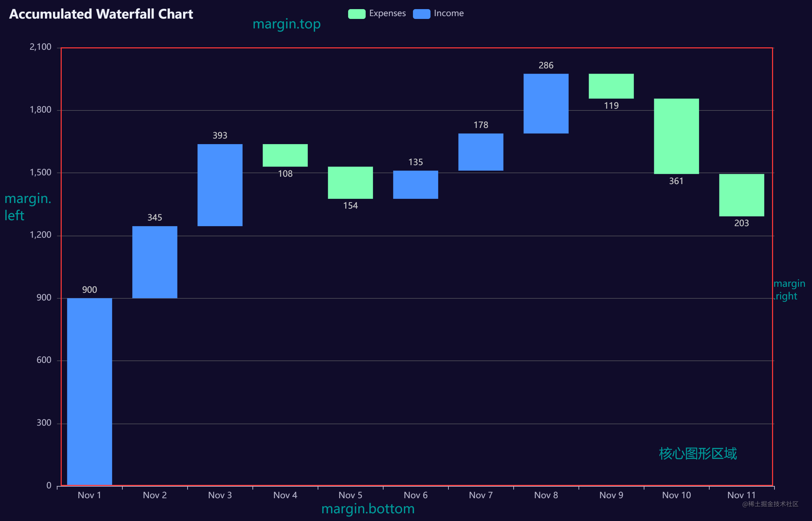
Task: Click the 203 value label under Nov 11
Action: pos(742,223)
